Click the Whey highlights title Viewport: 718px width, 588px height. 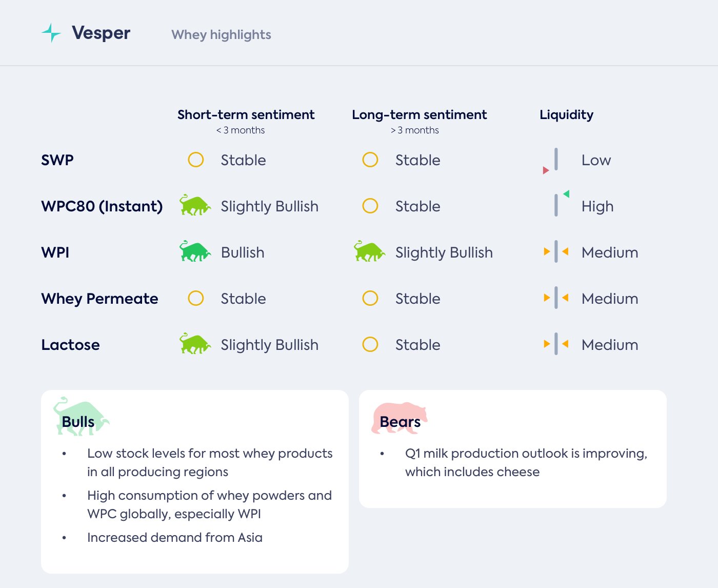(221, 35)
